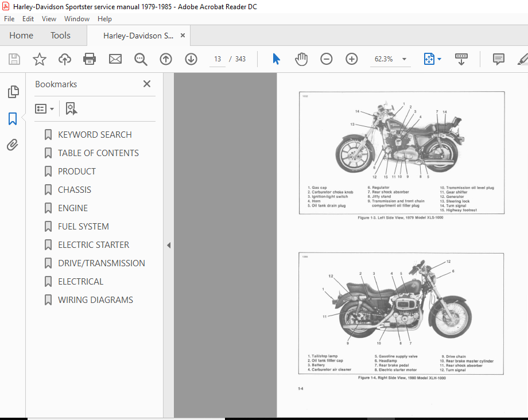Go to previous page arrow
The width and height of the screenshot is (528, 420).
(x=166, y=59)
